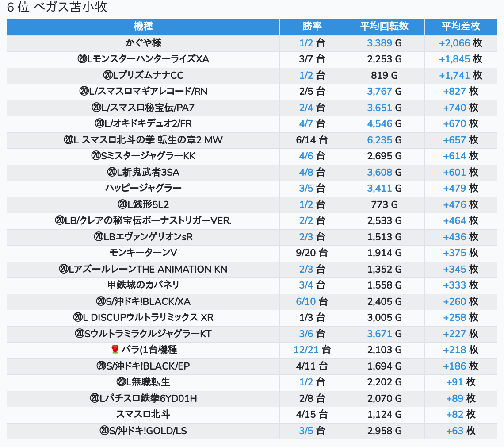
Task: Select the スマスロ北斗 machine name
Action: 143,414
